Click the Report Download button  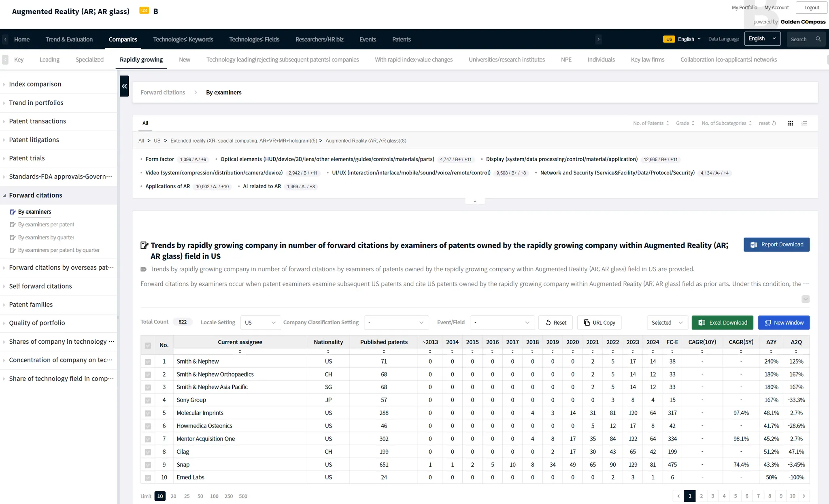pyautogui.click(x=776, y=245)
